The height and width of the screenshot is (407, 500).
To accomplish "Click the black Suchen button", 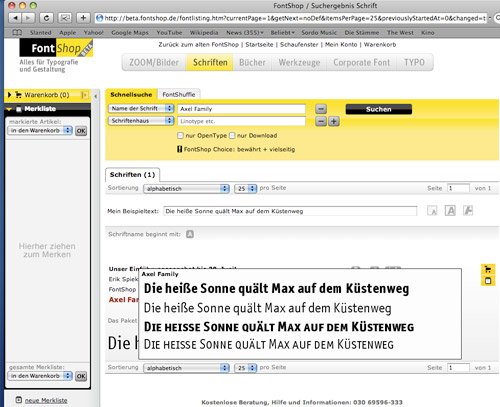I will pos(379,109).
